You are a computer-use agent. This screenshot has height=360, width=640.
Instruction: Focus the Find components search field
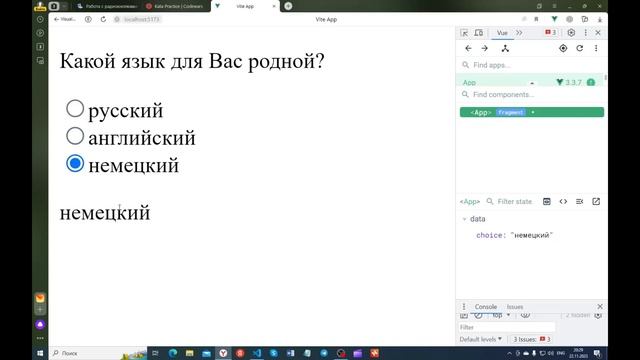(531, 94)
